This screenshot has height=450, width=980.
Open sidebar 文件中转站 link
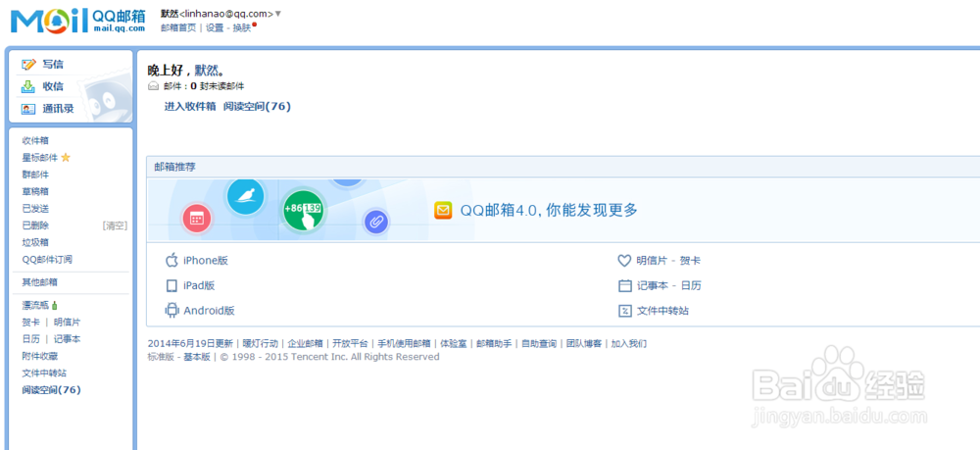click(x=44, y=373)
